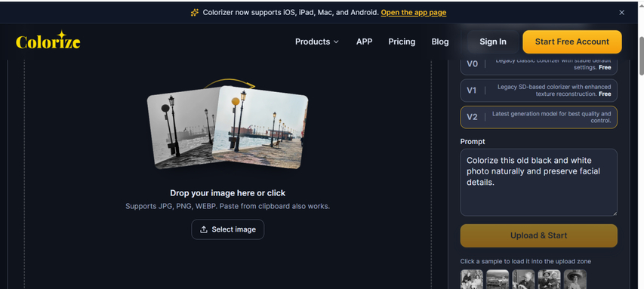644x289 pixels.
Task: Open the Pricing page
Action: click(402, 42)
